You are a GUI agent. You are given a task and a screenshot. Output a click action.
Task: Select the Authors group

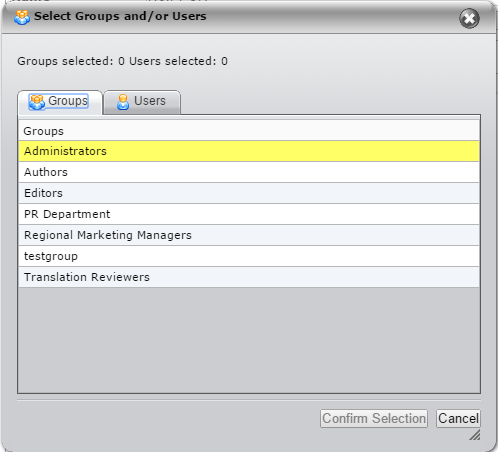[x=249, y=172]
